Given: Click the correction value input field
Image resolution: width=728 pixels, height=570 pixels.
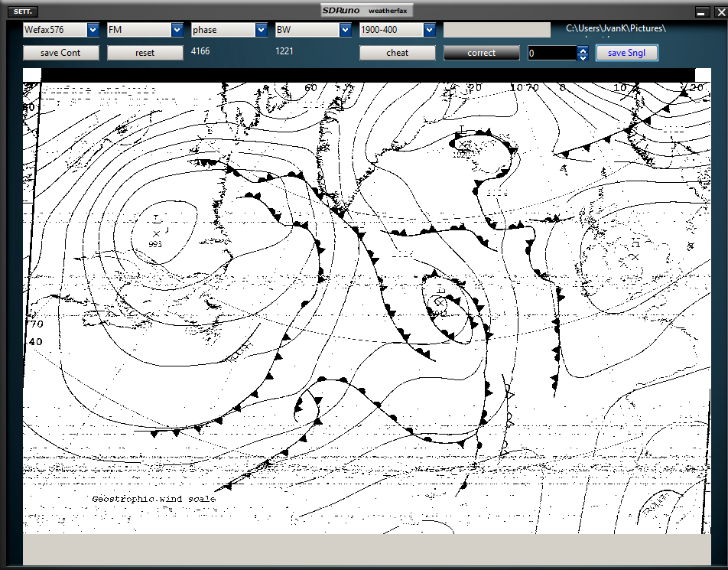Looking at the screenshot, I should (552, 53).
